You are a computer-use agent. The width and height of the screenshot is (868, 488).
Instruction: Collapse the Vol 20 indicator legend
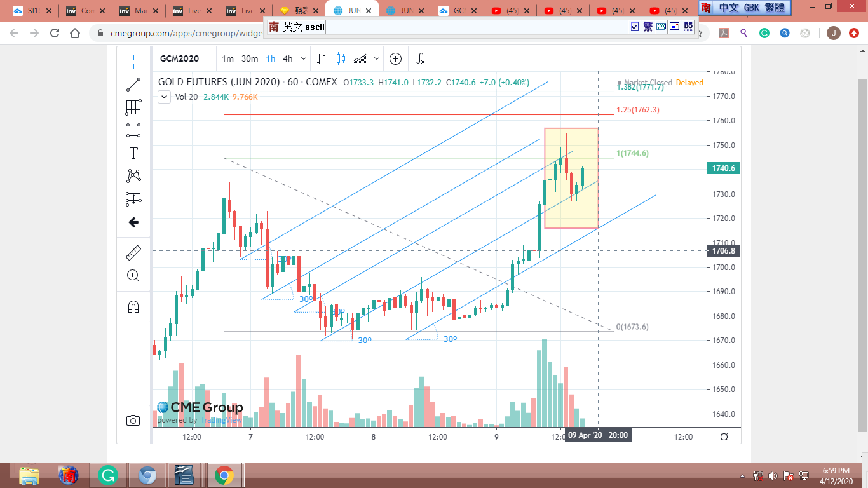[164, 97]
